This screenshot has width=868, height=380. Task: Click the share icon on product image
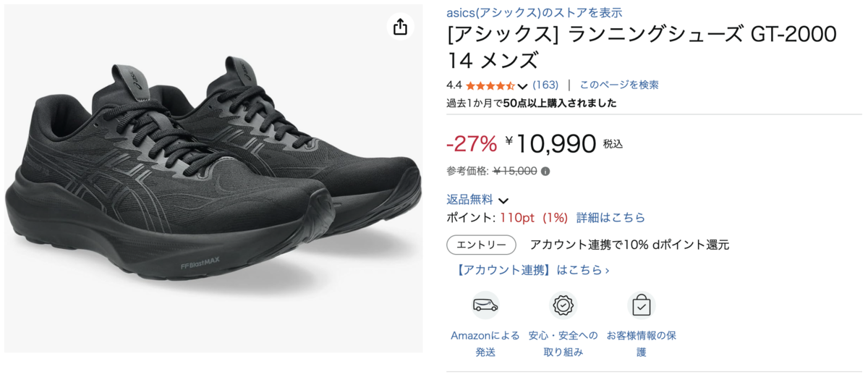pos(401,28)
